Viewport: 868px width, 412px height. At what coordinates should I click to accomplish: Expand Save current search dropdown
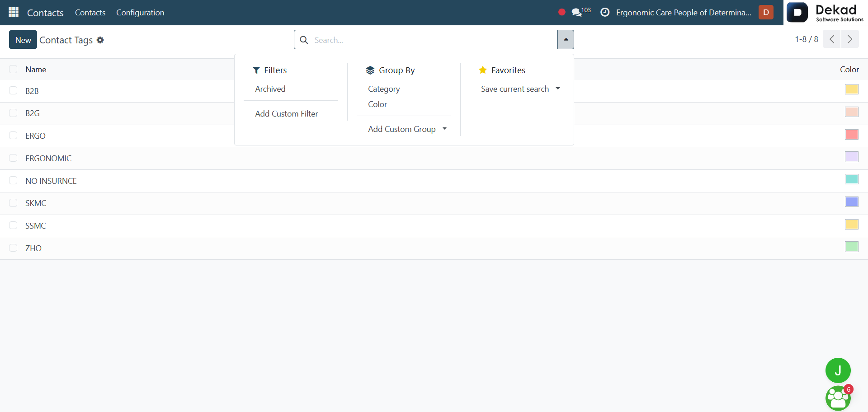tap(520, 89)
